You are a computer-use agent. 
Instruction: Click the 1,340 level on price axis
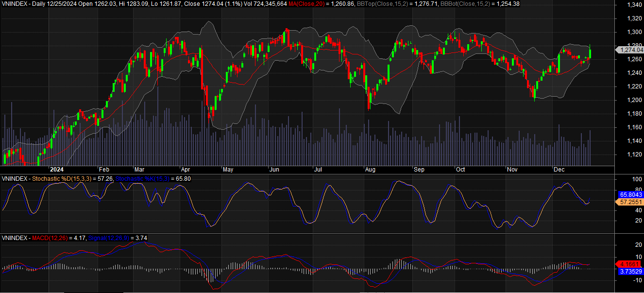(633, 5)
